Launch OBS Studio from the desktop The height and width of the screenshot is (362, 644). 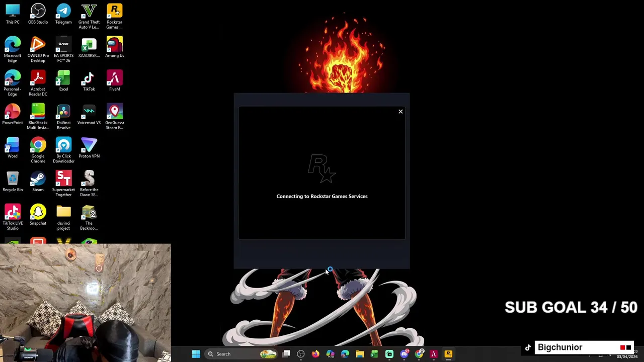(x=38, y=14)
